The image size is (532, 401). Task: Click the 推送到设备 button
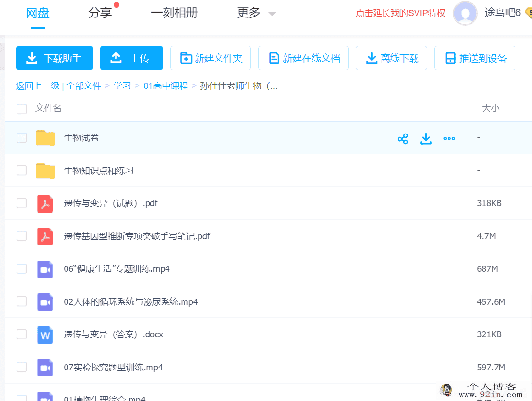[x=475, y=58]
